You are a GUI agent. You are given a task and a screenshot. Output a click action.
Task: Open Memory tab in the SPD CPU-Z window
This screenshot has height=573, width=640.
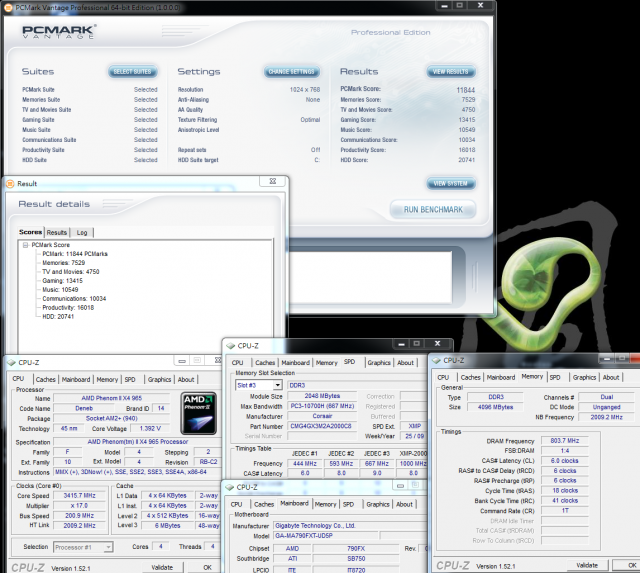327,363
